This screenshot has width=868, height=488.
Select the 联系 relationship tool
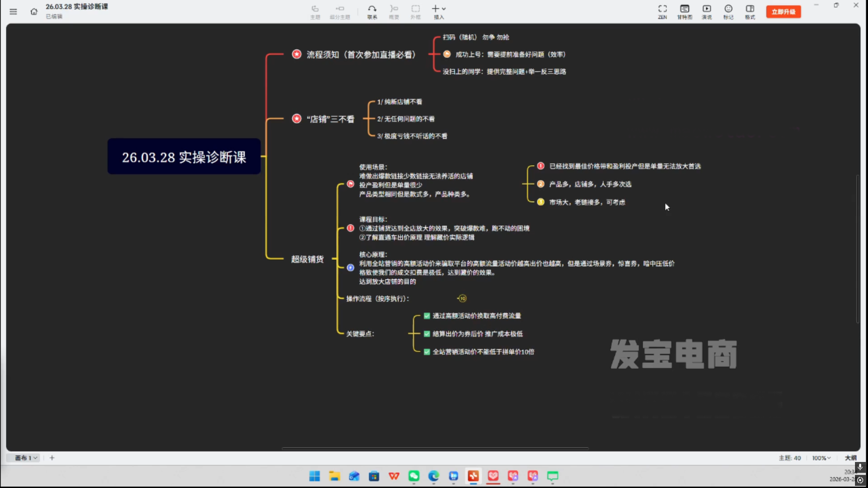[x=372, y=11]
